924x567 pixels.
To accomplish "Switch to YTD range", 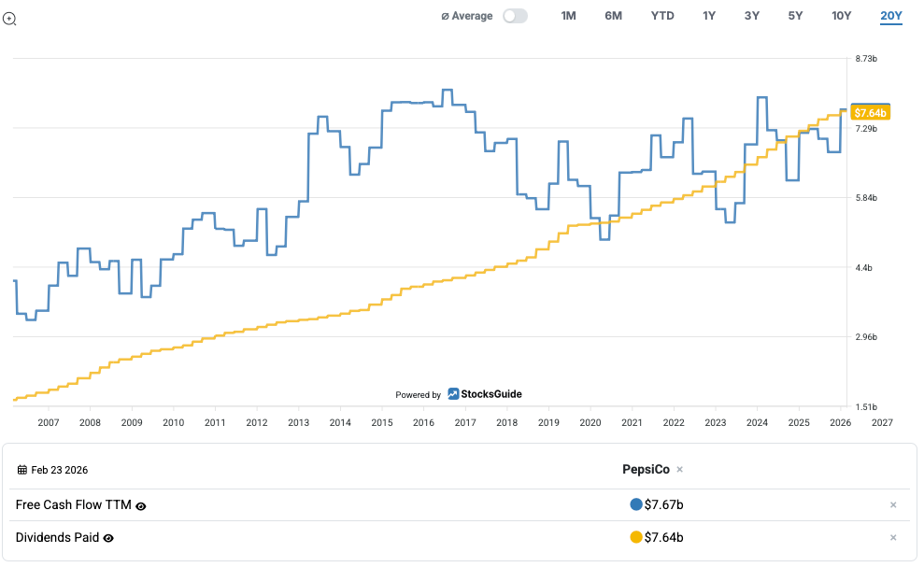I will [x=662, y=16].
